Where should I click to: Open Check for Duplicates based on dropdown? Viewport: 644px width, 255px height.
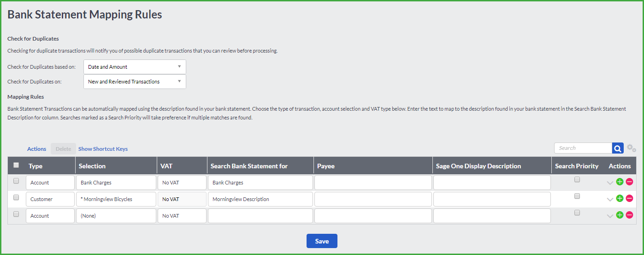tap(135, 67)
